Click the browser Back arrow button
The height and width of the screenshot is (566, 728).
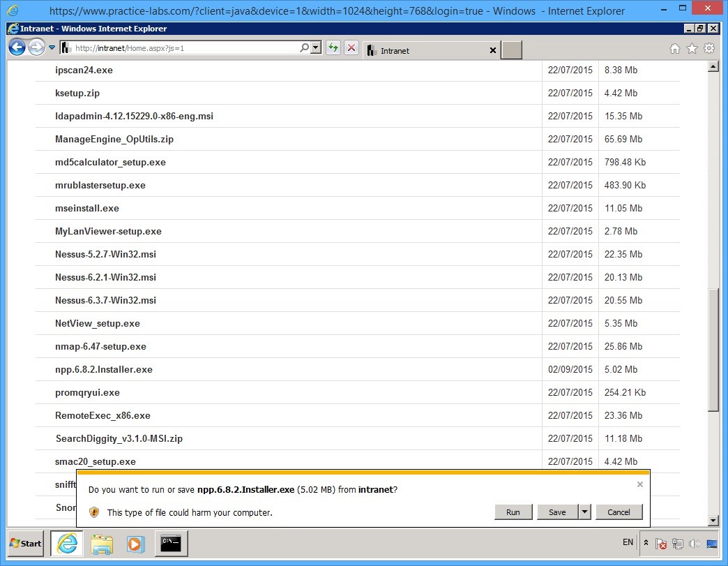coord(17,47)
